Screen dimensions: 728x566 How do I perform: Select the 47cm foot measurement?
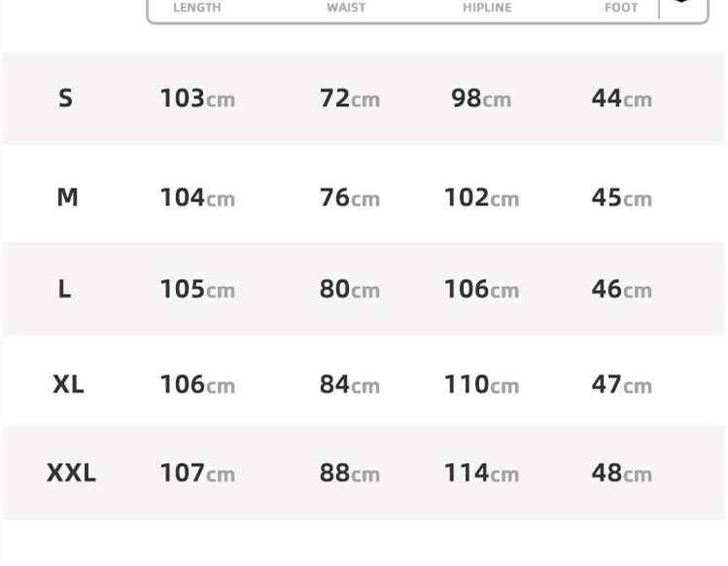click(x=621, y=384)
